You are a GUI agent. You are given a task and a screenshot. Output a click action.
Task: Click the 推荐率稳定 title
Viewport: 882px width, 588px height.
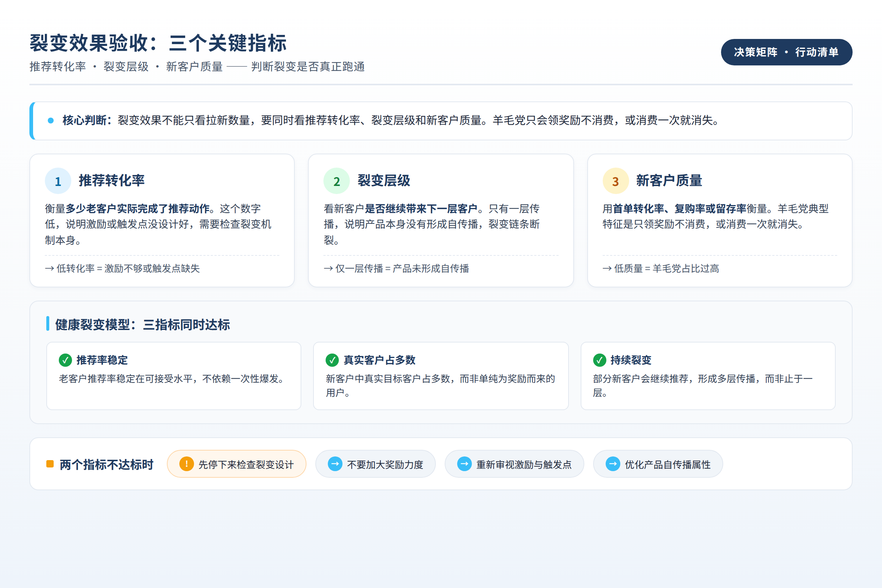pyautogui.click(x=102, y=360)
